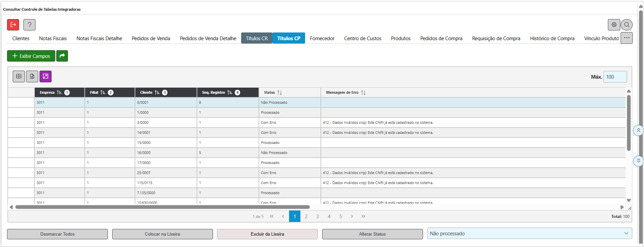Select the Títulos CR tab

tap(257, 38)
